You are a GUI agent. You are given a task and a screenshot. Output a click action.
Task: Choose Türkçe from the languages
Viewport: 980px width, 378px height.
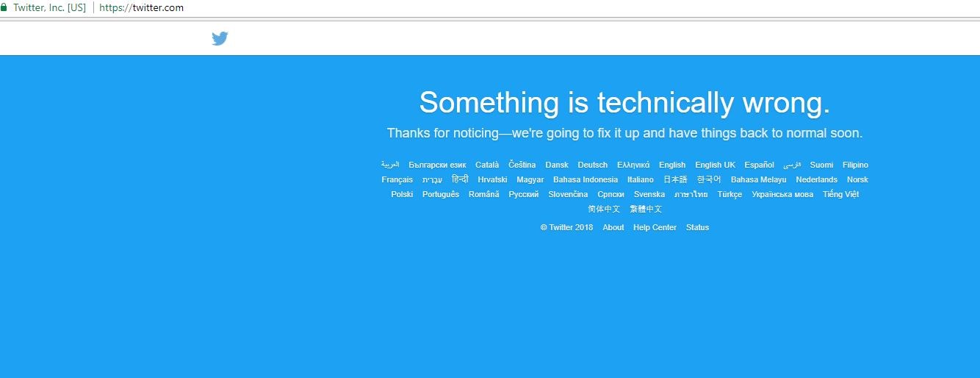[x=729, y=194]
